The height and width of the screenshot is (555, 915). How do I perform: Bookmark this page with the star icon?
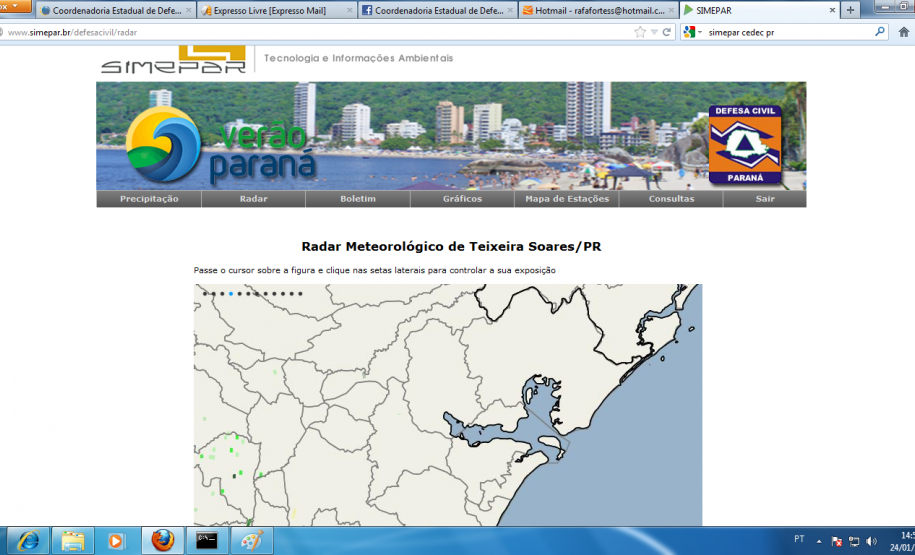click(x=640, y=32)
